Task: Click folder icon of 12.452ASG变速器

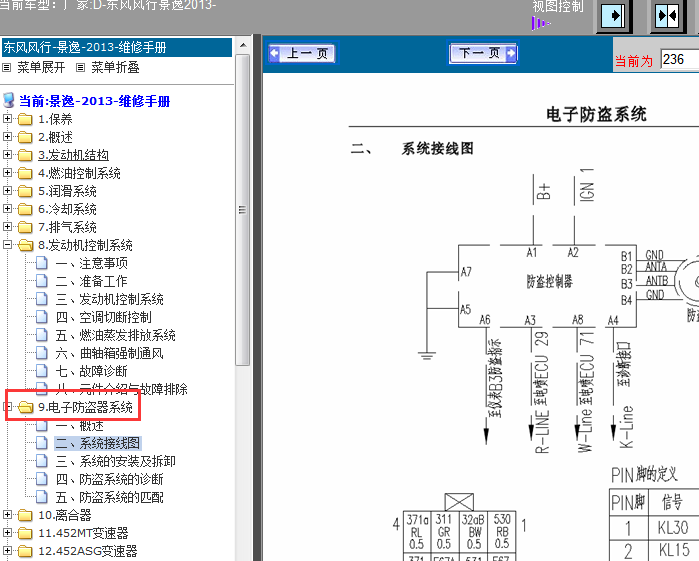Action: pos(25,551)
